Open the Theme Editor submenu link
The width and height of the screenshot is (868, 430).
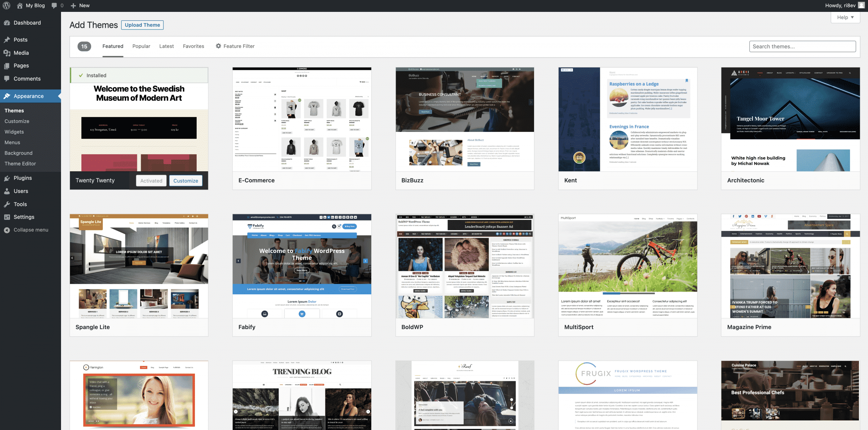coord(20,163)
